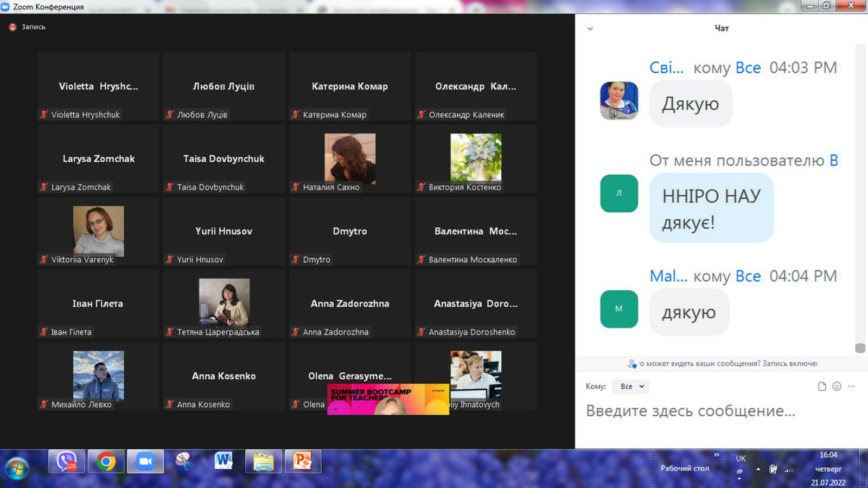Image resolution: width=868 pixels, height=488 pixels.
Task: Show hidden system tray icons
Action: (x=758, y=469)
